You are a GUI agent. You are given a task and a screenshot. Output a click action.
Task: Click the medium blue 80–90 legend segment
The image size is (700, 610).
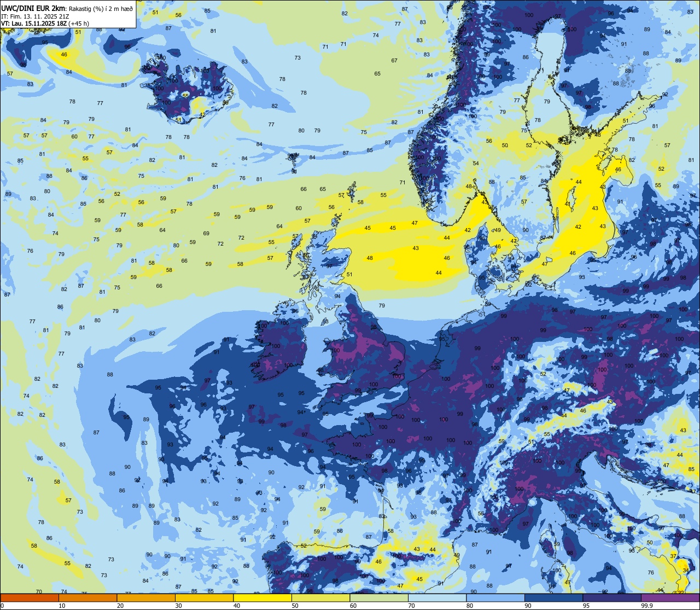click(x=495, y=597)
